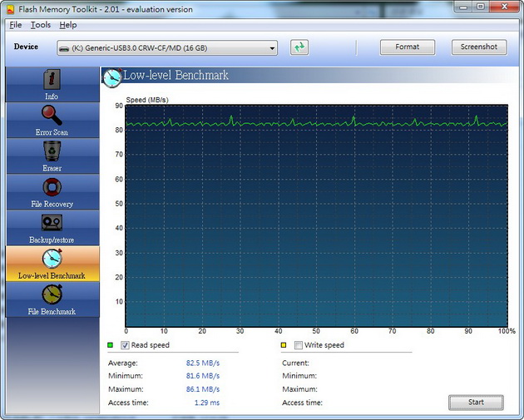Open Backup/restore tape icon

point(52,224)
